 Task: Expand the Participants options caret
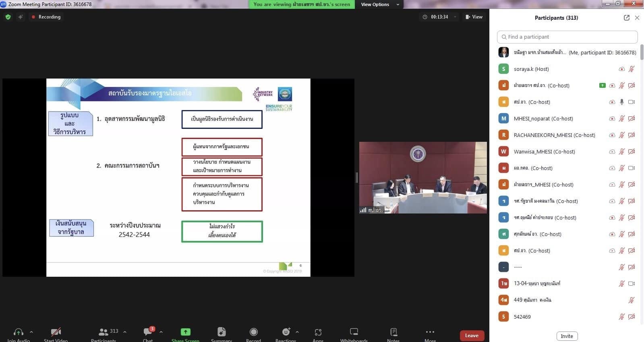point(125,332)
